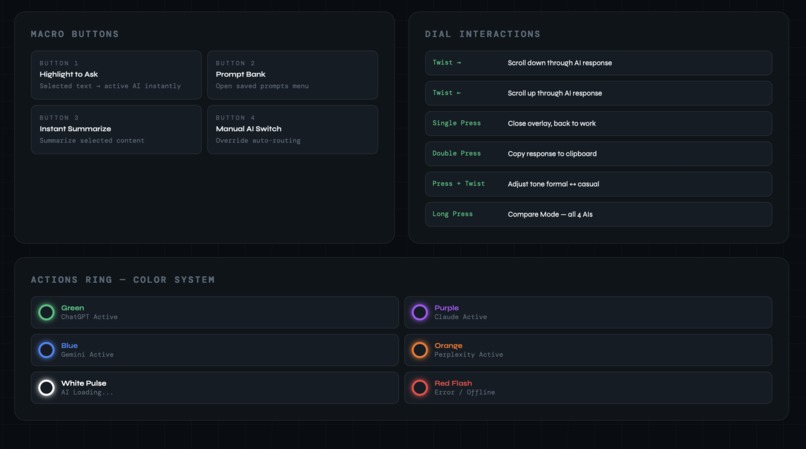Click the 'Claude Active' caption
The width and height of the screenshot is (806, 449).
(x=461, y=317)
